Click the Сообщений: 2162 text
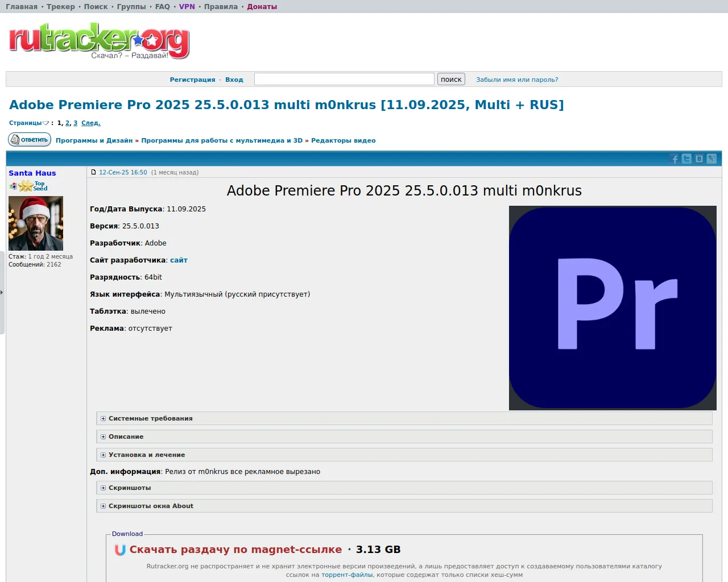The height and width of the screenshot is (582, 728). (x=35, y=264)
